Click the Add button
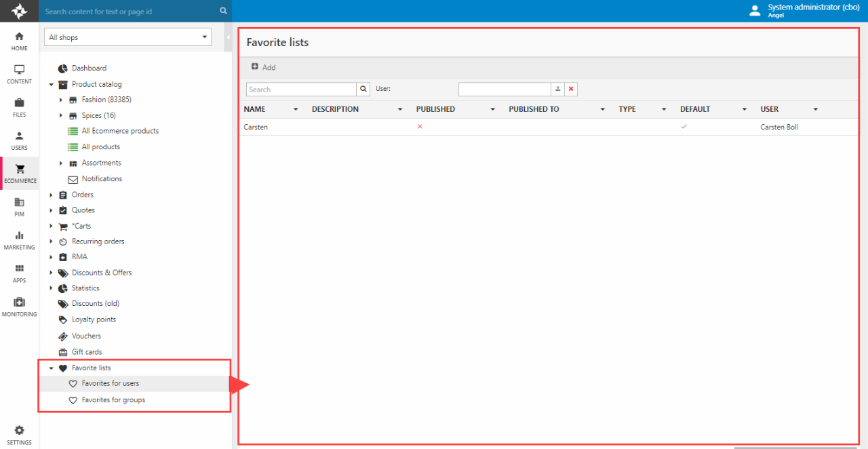Image resolution: width=868 pixels, height=449 pixels. point(264,67)
